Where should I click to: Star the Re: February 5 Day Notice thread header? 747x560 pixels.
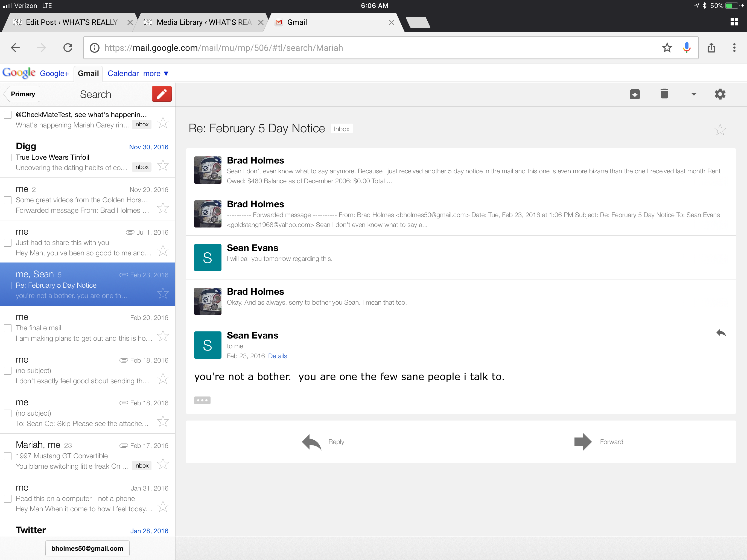point(720,130)
